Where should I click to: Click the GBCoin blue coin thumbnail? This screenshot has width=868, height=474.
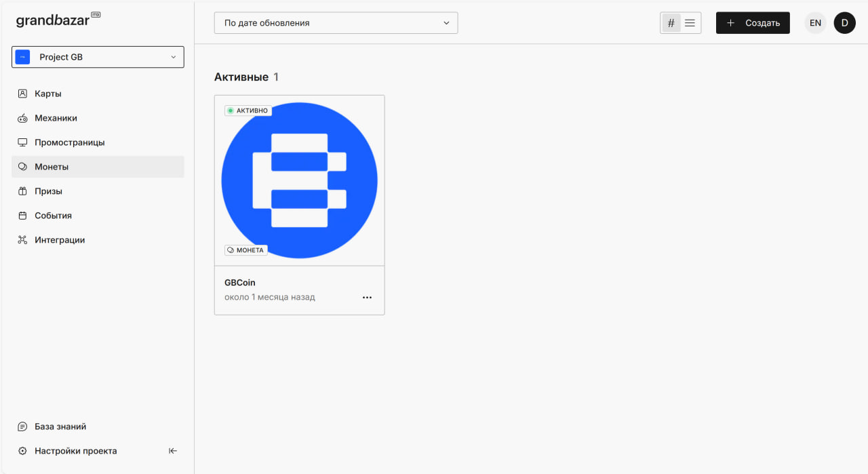click(299, 180)
